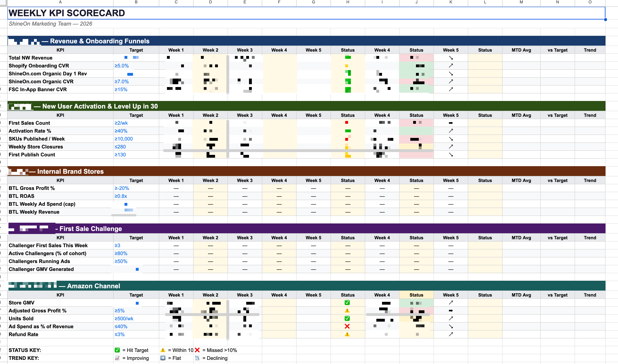Click the Missed >10% red X in legend

197,350
